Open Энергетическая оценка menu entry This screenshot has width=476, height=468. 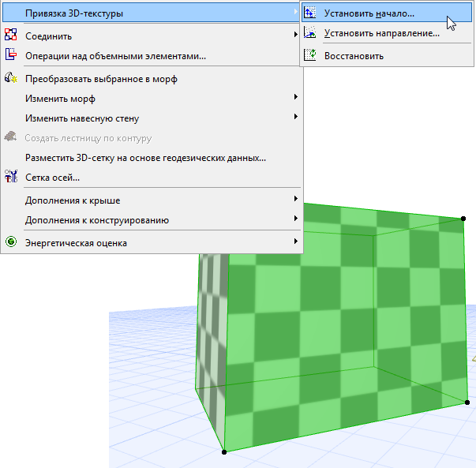[151, 243]
